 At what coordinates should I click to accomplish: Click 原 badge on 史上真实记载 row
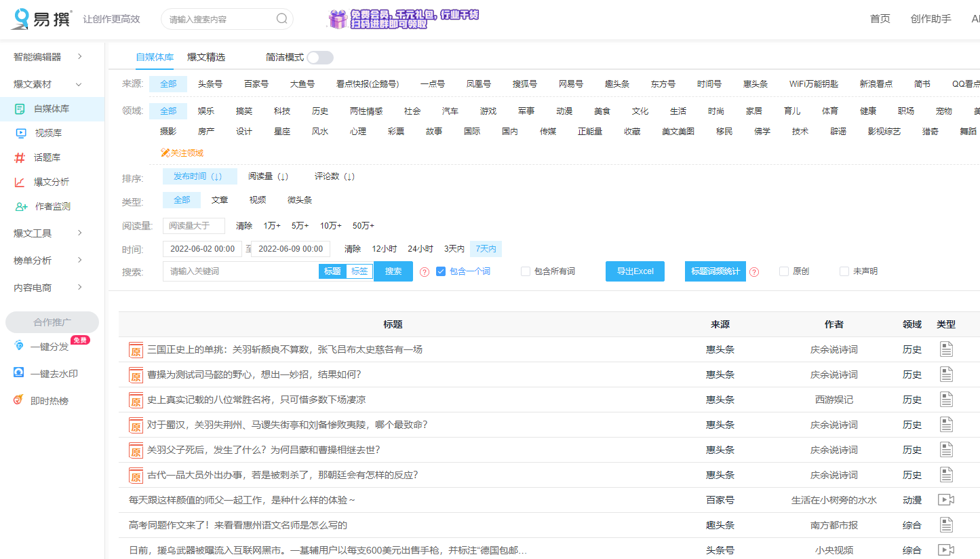(x=136, y=400)
